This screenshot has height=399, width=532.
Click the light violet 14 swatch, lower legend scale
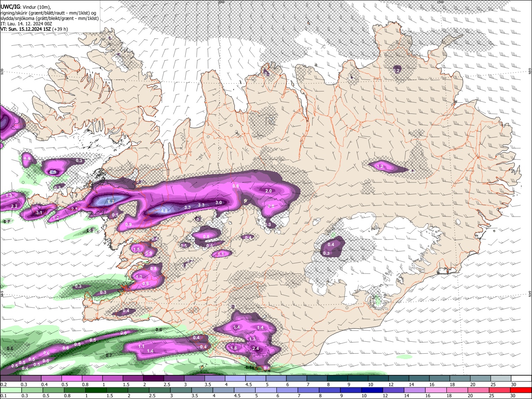415,390
